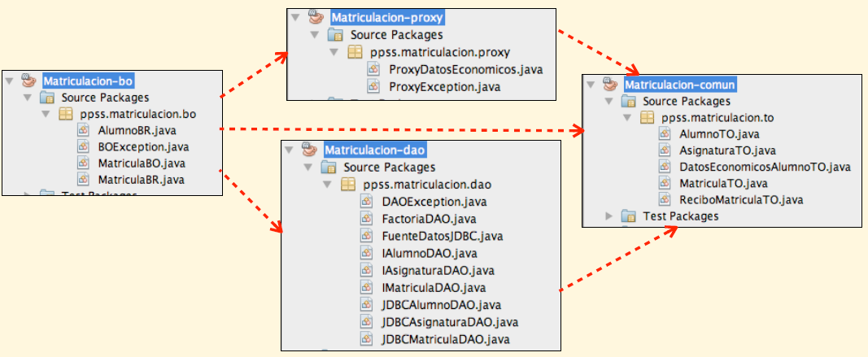Click the ppss.matriculacion.to package icon
868x357 pixels.
point(648,118)
